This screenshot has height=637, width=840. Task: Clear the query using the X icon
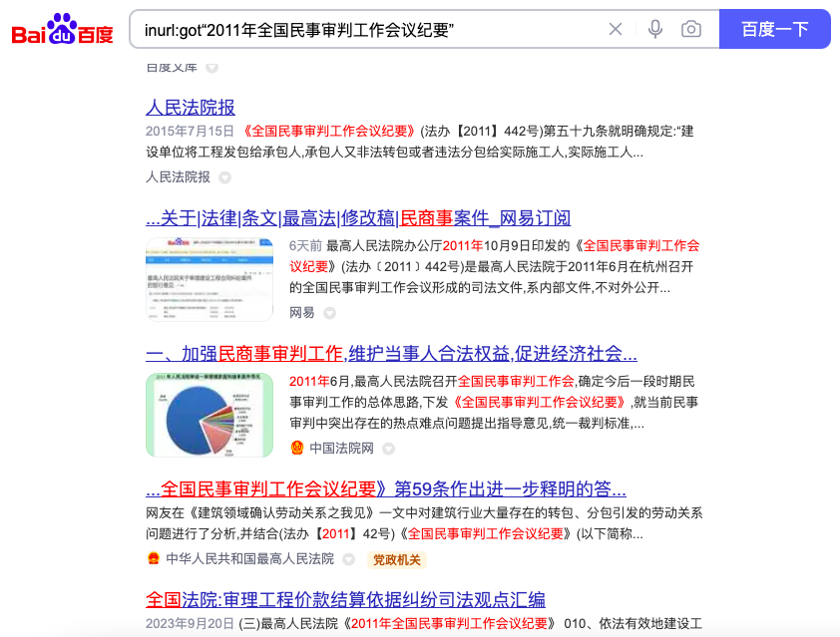[617, 30]
